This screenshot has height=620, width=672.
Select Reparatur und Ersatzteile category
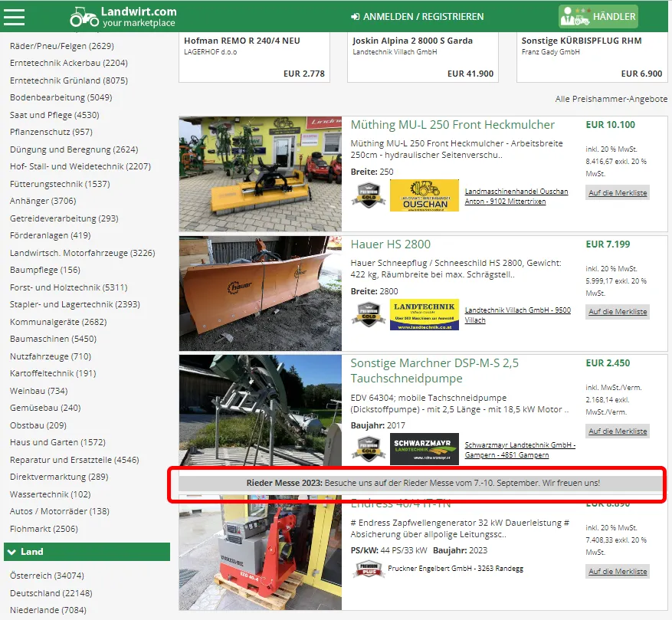tap(74, 460)
